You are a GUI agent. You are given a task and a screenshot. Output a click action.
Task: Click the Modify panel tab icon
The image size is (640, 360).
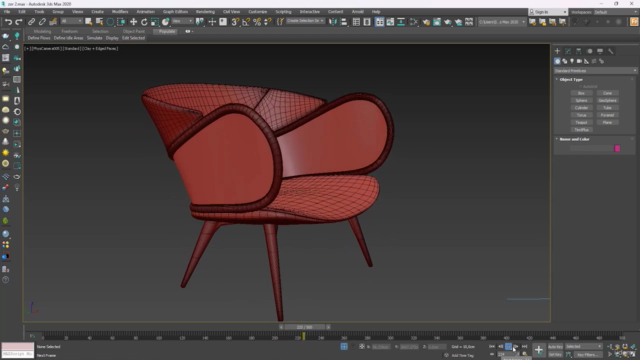pos(568,51)
